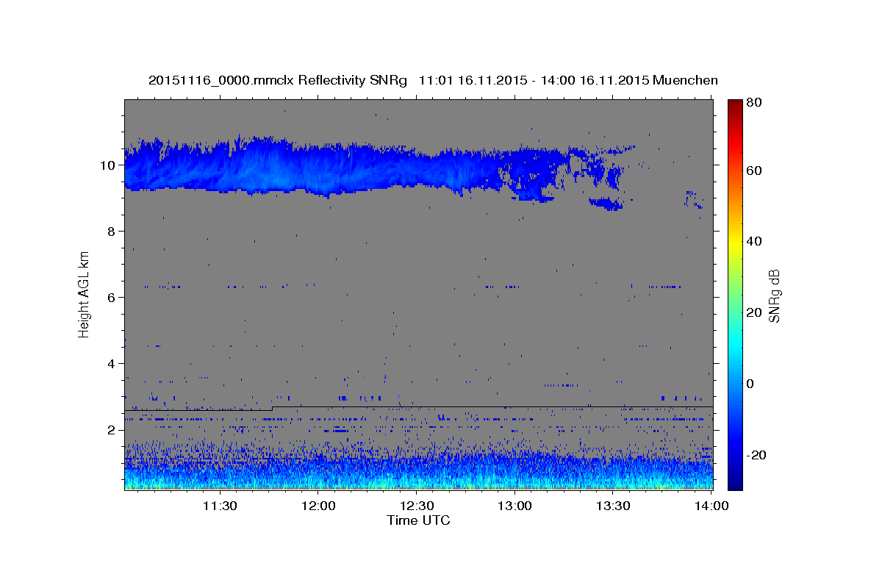Click the height axis label 6

(x=111, y=297)
